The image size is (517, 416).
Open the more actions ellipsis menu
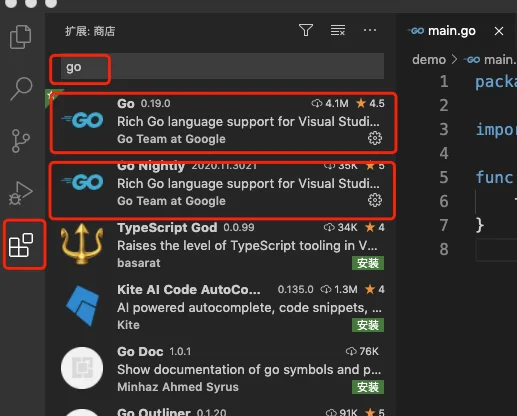tap(370, 30)
